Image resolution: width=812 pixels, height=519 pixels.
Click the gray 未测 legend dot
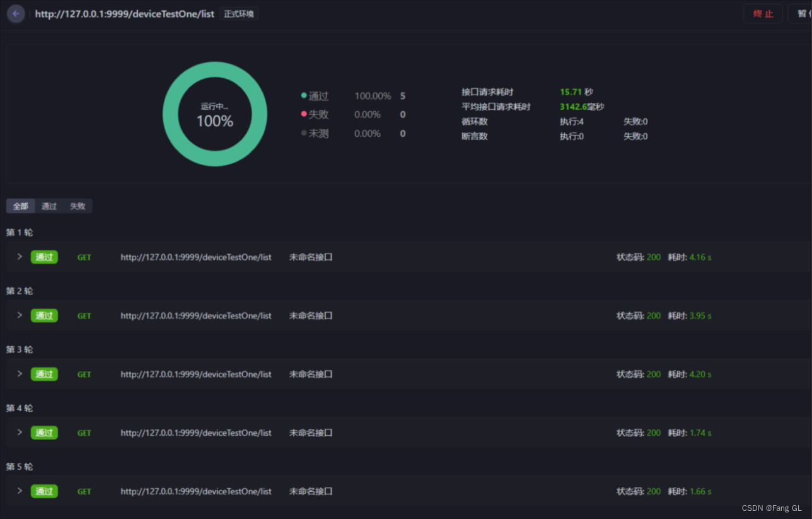304,133
